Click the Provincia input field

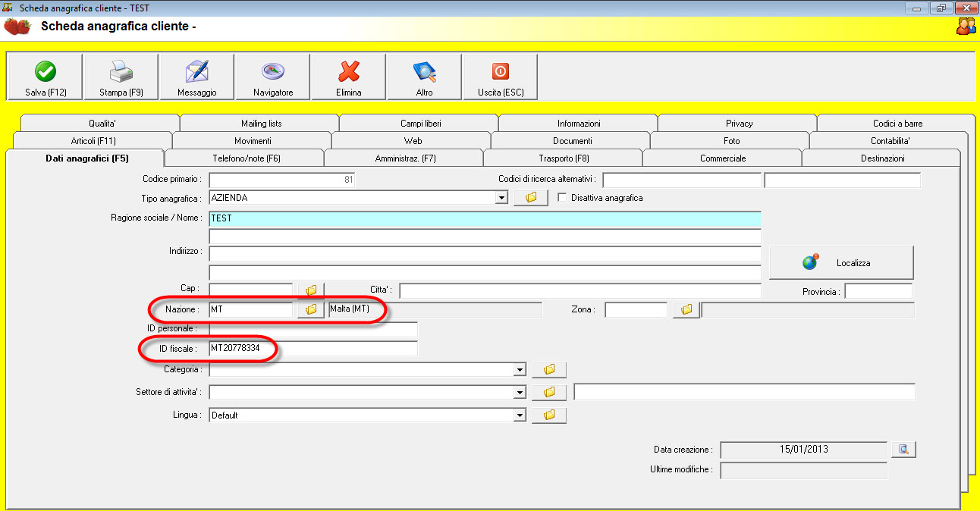(878, 291)
